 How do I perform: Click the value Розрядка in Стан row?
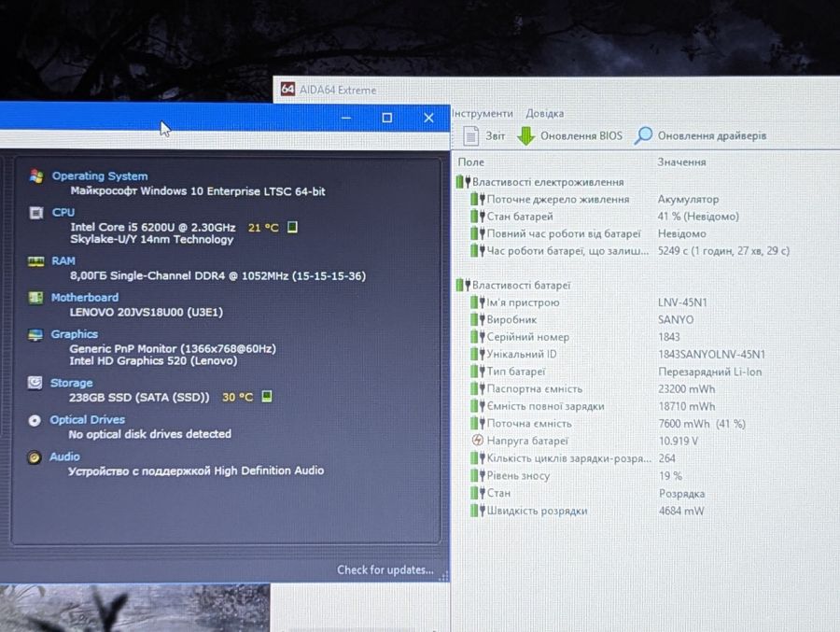681,494
